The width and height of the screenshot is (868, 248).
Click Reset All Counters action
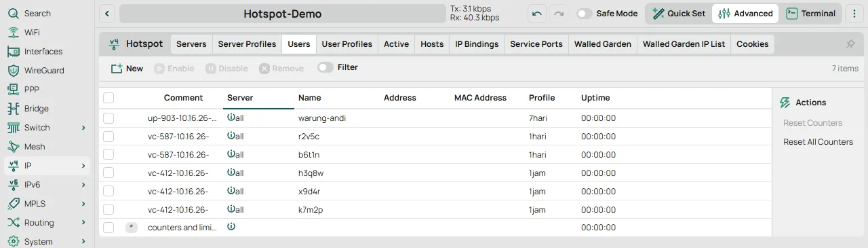818,142
